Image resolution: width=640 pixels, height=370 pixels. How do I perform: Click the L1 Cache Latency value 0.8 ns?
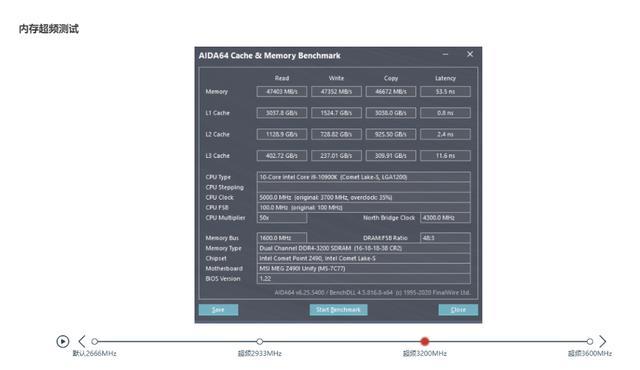point(445,113)
